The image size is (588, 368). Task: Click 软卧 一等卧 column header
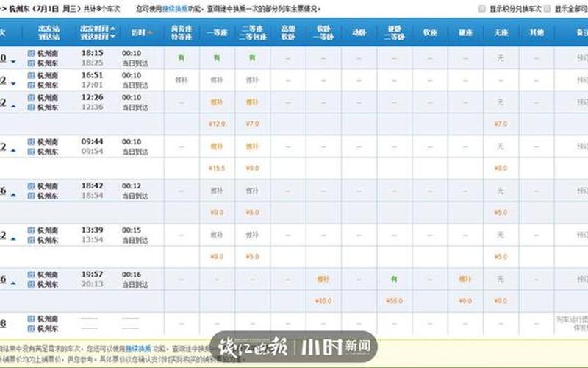pyautogui.click(x=323, y=32)
